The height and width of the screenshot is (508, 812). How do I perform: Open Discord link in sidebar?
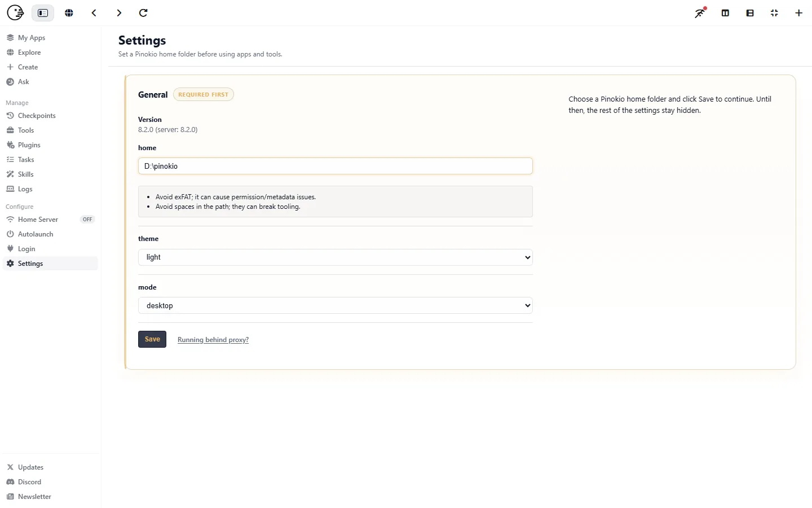point(50,482)
